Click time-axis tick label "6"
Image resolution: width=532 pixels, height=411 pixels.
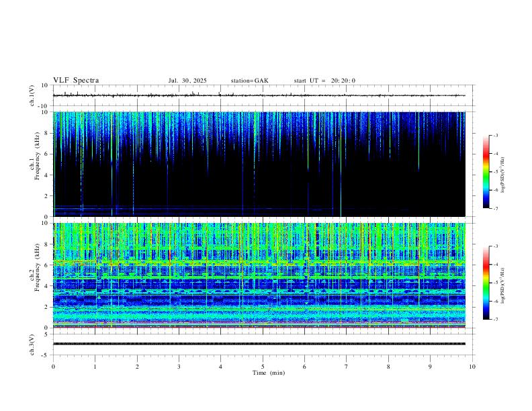[x=304, y=367]
